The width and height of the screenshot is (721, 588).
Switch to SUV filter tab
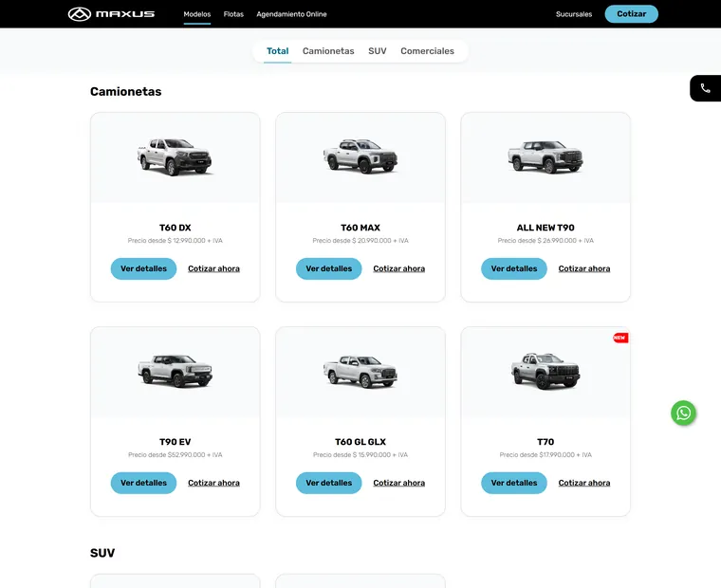[378, 51]
